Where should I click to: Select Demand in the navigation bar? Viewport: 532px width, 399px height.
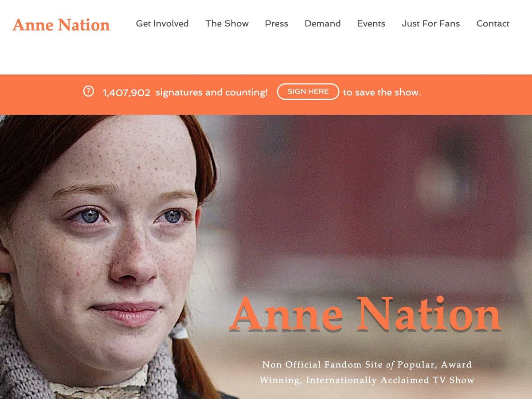click(323, 23)
